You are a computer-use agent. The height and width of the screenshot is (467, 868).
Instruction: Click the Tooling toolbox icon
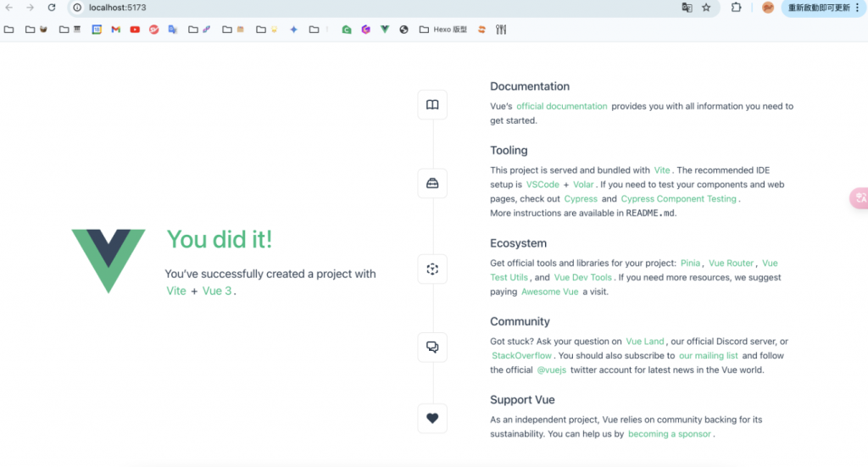432,183
